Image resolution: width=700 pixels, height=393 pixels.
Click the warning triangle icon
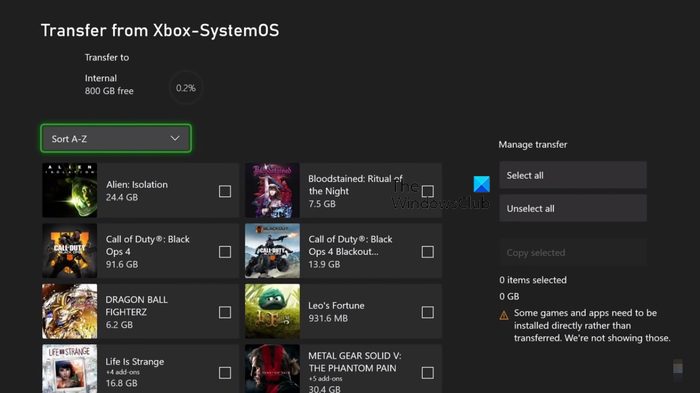(x=504, y=316)
